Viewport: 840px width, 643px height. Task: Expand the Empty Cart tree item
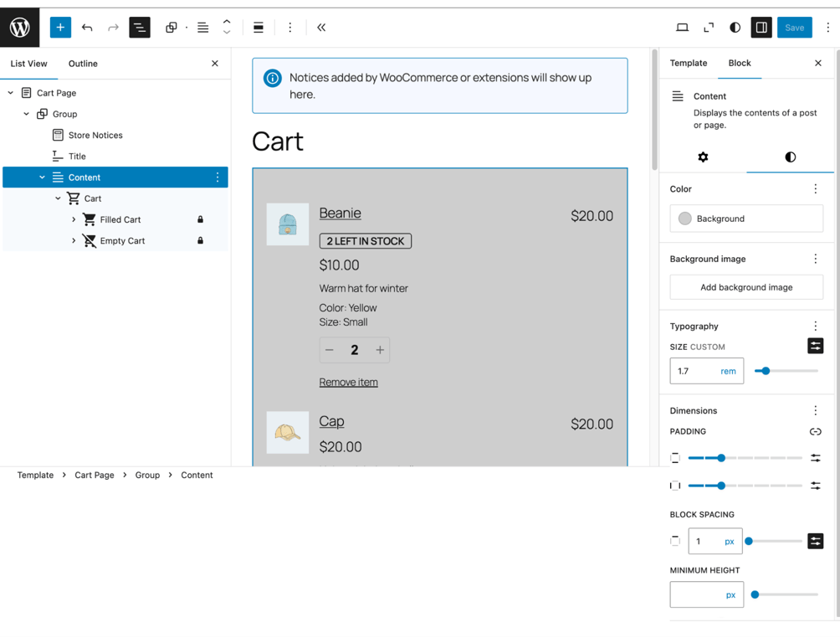72,240
